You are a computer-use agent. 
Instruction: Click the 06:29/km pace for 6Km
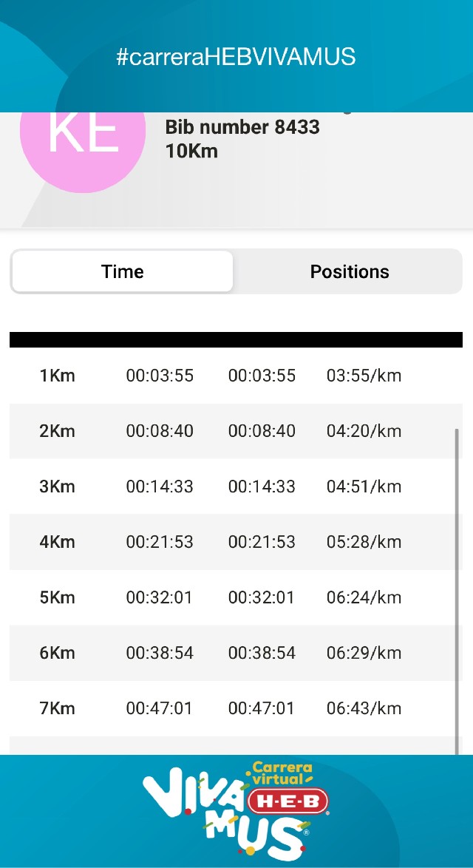point(364,653)
